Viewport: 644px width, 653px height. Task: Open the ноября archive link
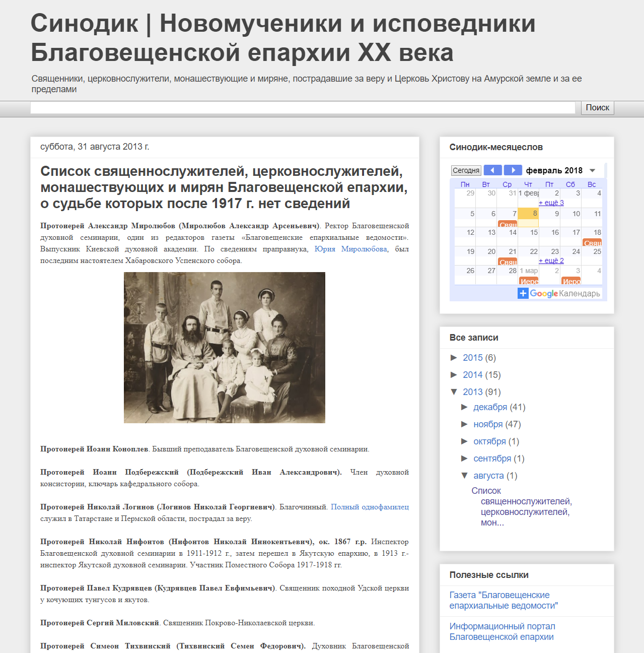(x=488, y=424)
